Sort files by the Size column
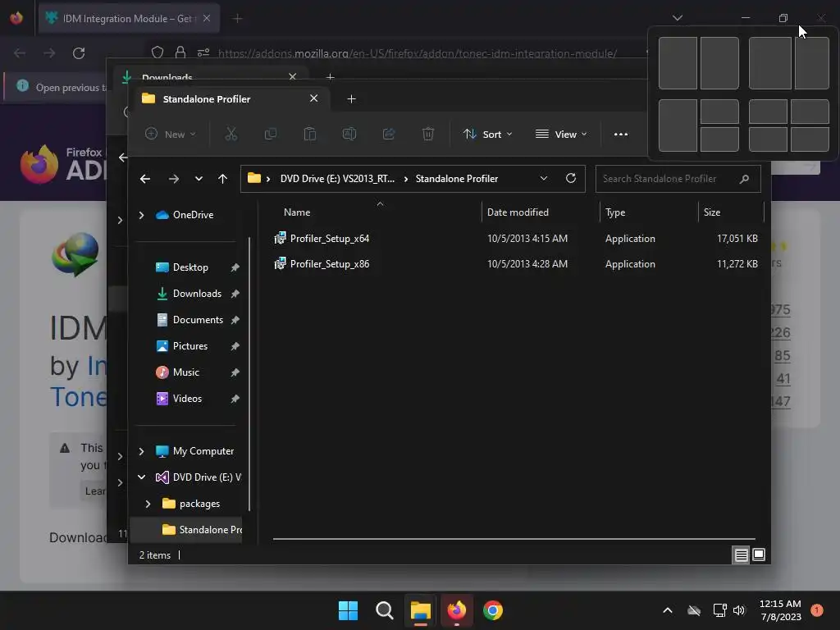 click(712, 212)
